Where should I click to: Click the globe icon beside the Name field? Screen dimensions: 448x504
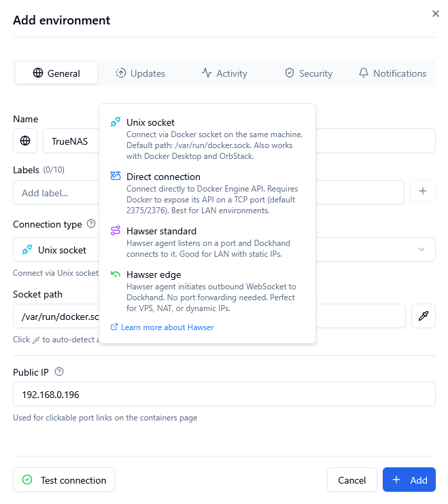coord(25,141)
